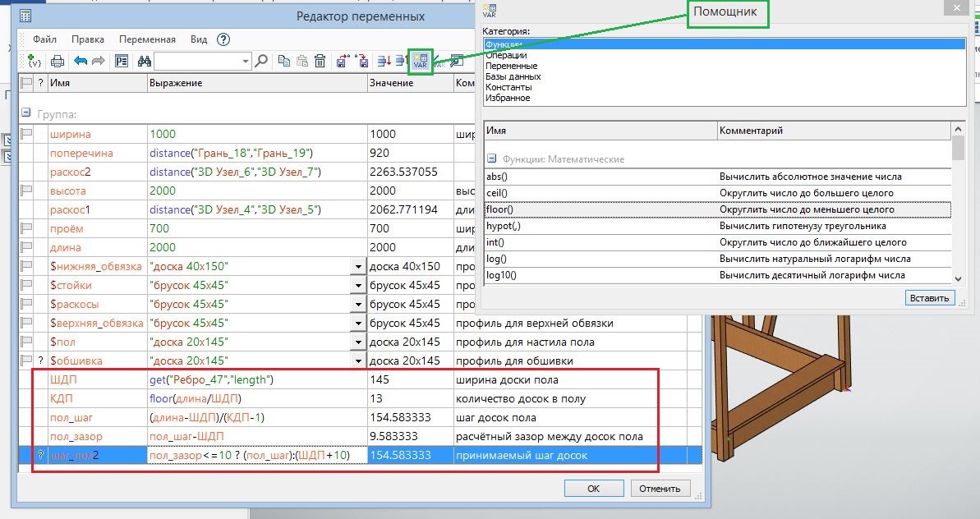Image resolution: width=980 pixels, height=519 pixels.
Task: Click the undo blue arrow icon
Action: 81,62
